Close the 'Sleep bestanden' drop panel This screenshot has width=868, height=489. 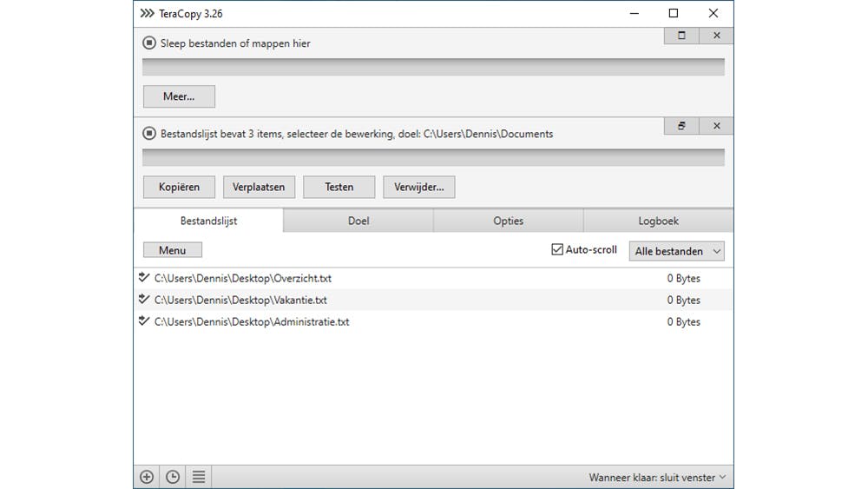[716, 36]
